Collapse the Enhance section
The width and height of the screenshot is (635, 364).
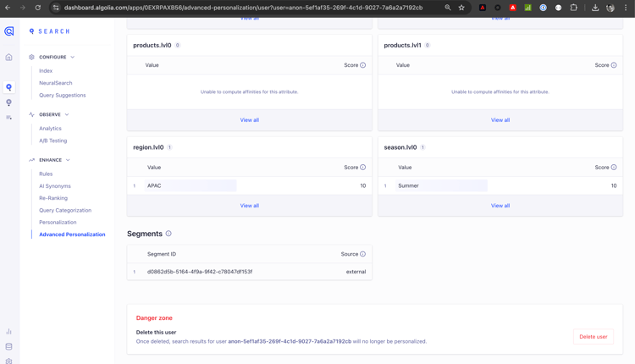68,160
